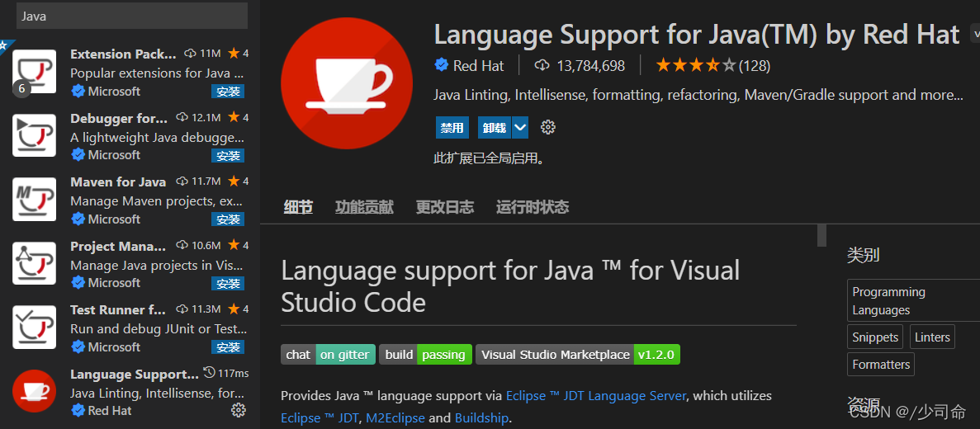Install Test Runner for Java
This screenshot has width=980, height=429.
[228, 347]
